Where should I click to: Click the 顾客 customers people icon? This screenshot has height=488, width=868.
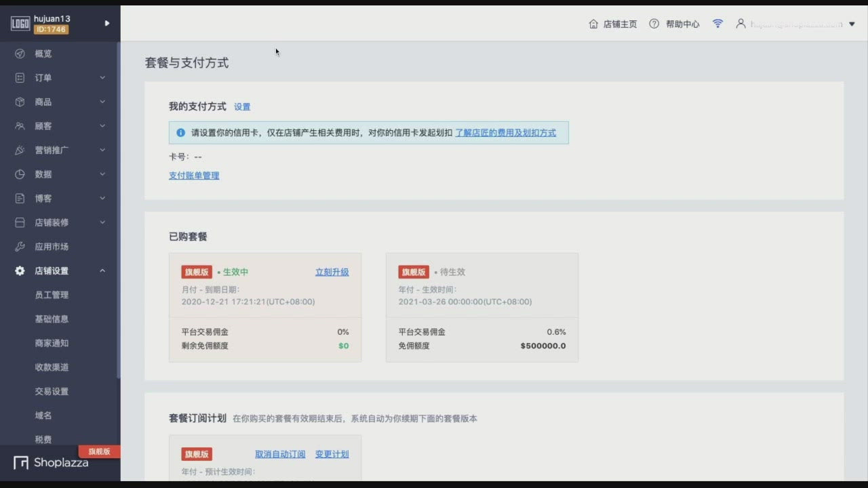coord(20,126)
